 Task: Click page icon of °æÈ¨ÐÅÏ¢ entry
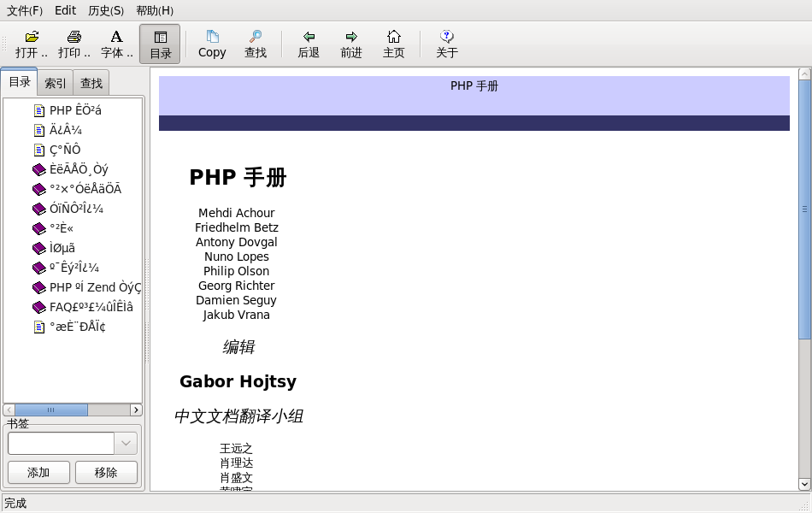38,327
